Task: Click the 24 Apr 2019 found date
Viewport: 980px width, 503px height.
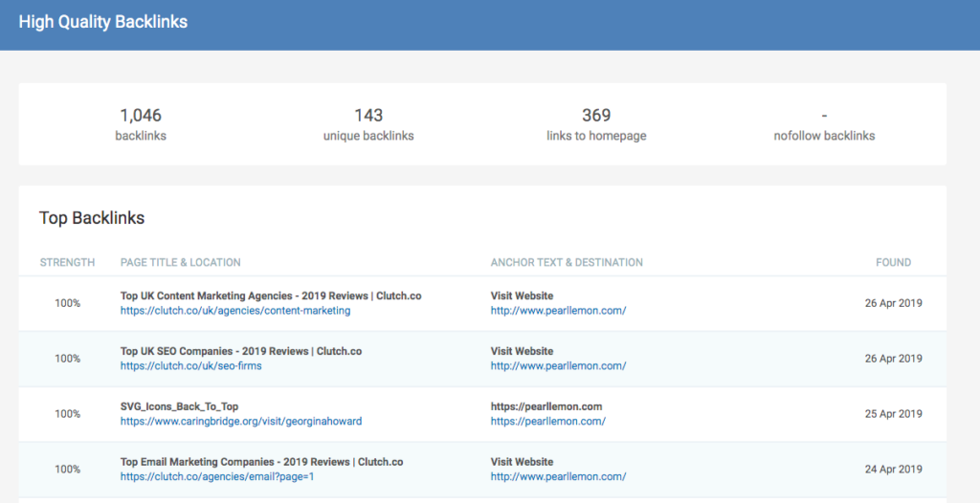Action: tap(894, 470)
